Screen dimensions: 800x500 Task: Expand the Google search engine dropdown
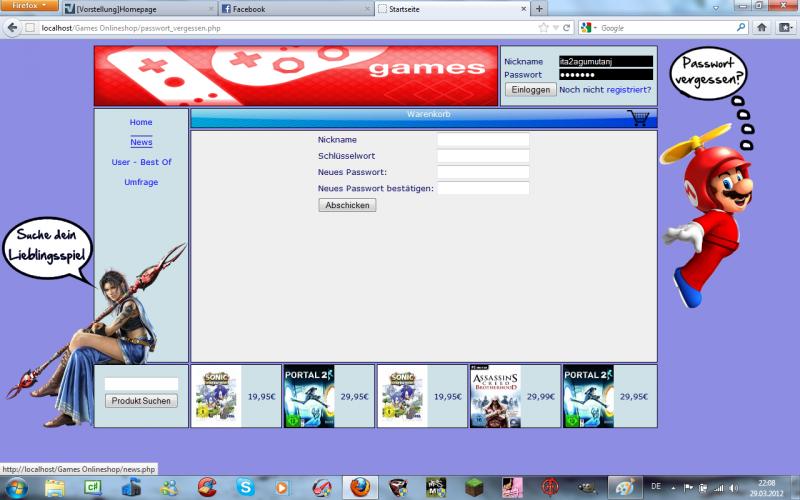click(x=589, y=28)
